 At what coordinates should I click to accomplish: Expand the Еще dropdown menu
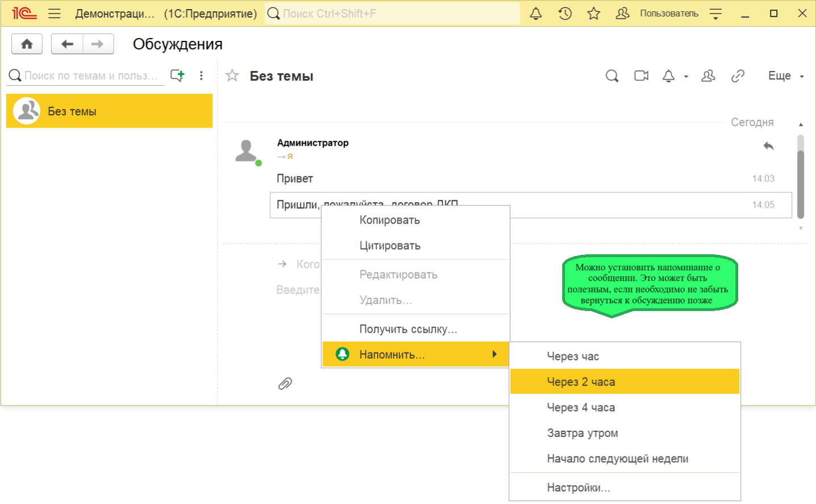click(785, 76)
